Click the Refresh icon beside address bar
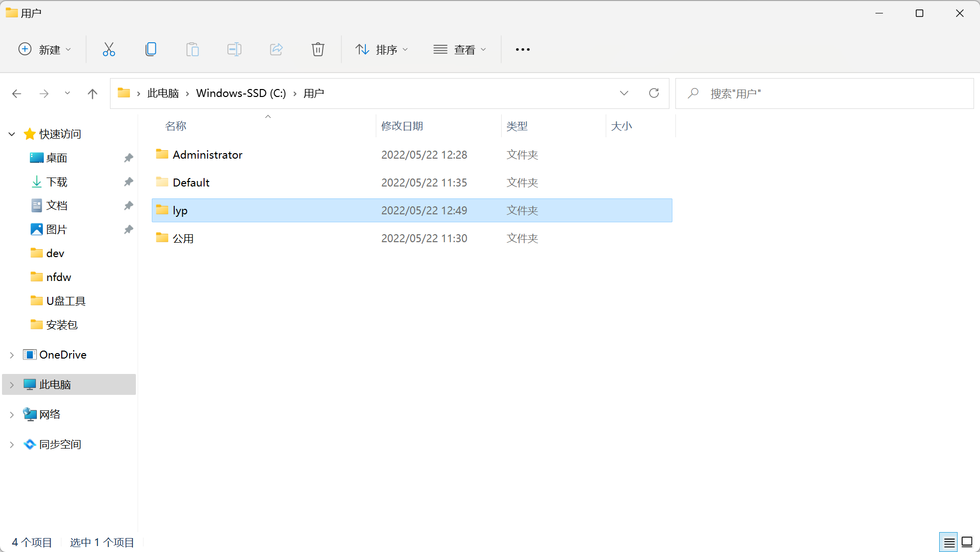Image resolution: width=980 pixels, height=552 pixels. [653, 93]
